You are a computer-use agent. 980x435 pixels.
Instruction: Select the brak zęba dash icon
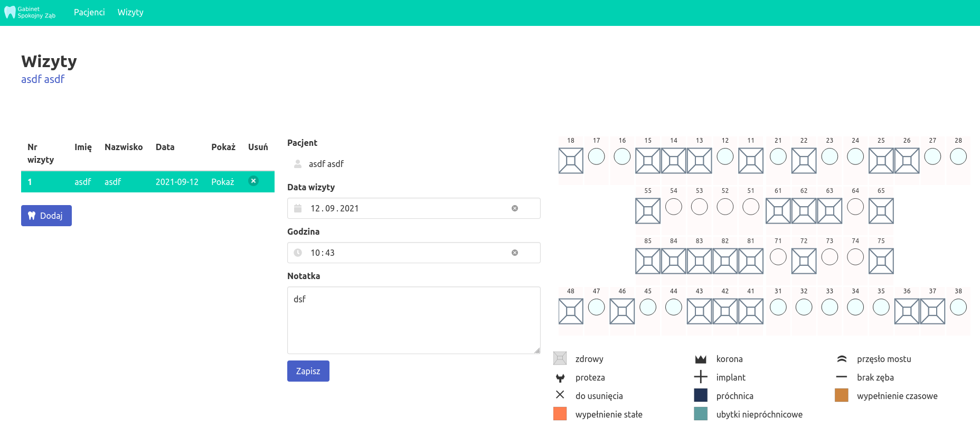point(842,377)
